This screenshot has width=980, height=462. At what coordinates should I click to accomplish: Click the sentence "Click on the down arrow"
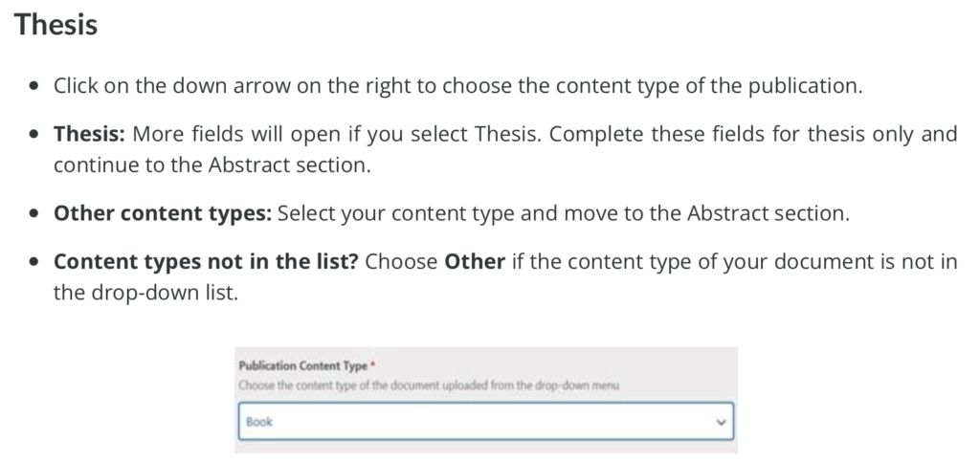click(457, 85)
